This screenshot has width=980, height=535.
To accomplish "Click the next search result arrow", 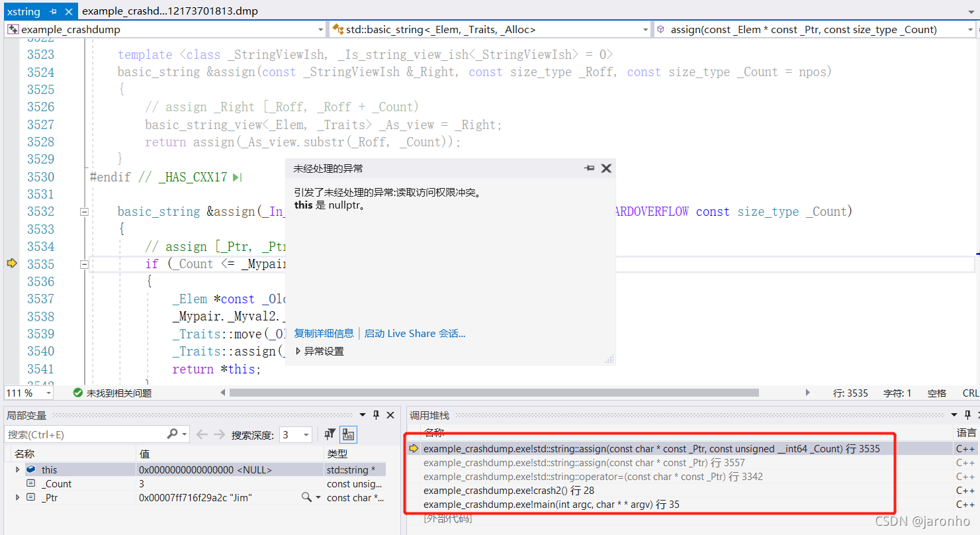I will [x=220, y=434].
